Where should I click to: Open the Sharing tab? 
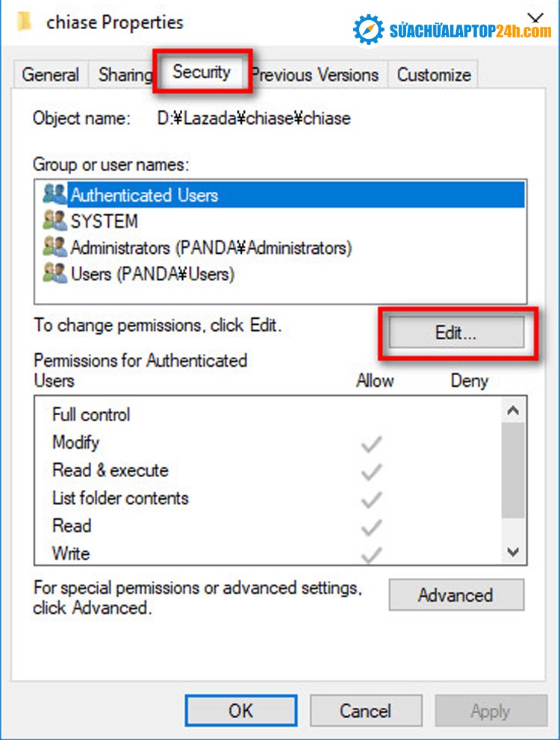coord(125,75)
